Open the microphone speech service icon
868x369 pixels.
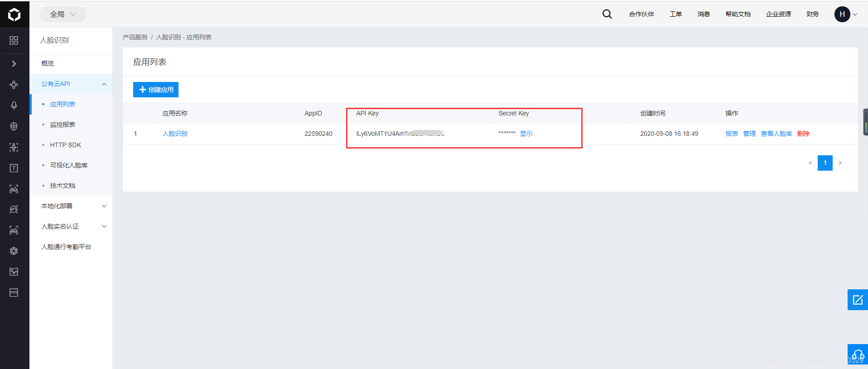tap(14, 105)
